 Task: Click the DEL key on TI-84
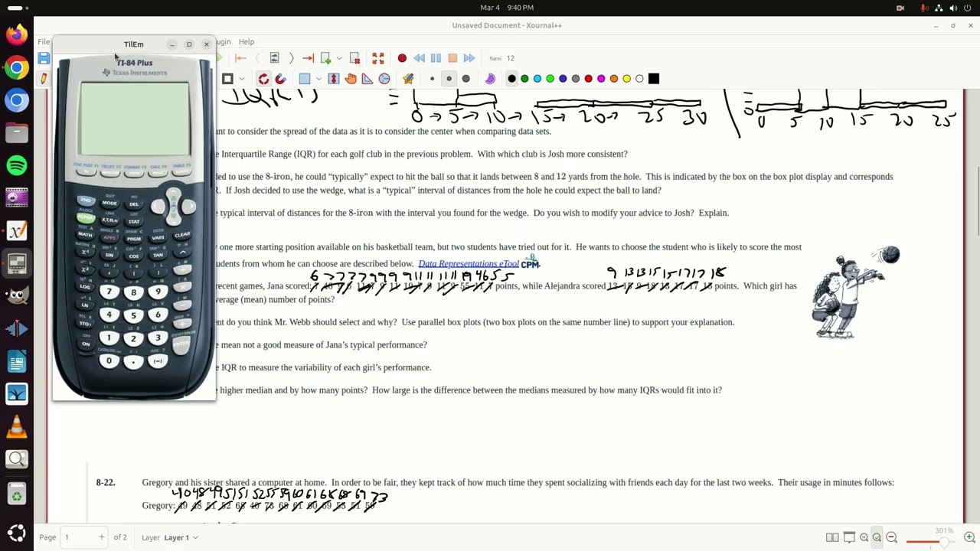pos(133,204)
